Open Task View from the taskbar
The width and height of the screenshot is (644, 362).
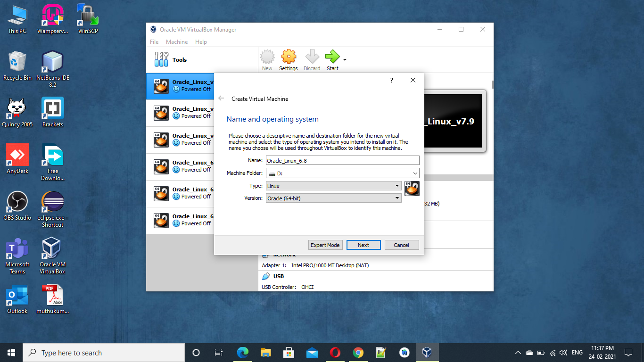pos(219,353)
